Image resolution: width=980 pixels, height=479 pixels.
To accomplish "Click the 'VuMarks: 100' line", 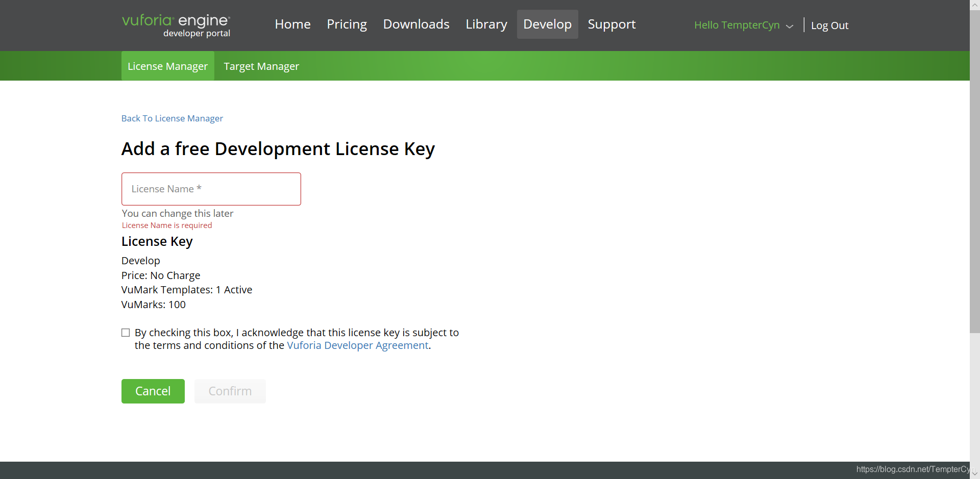I will (x=154, y=305).
